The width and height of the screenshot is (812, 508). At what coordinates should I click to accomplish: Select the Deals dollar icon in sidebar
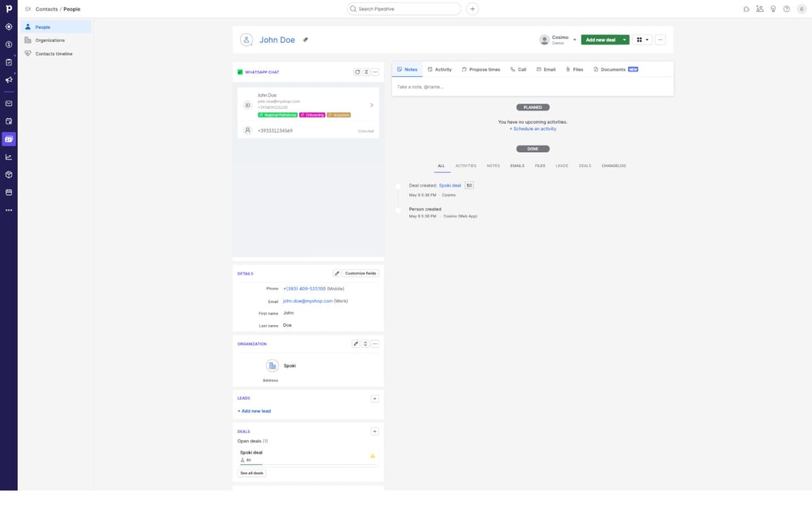[x=8, y=44]
